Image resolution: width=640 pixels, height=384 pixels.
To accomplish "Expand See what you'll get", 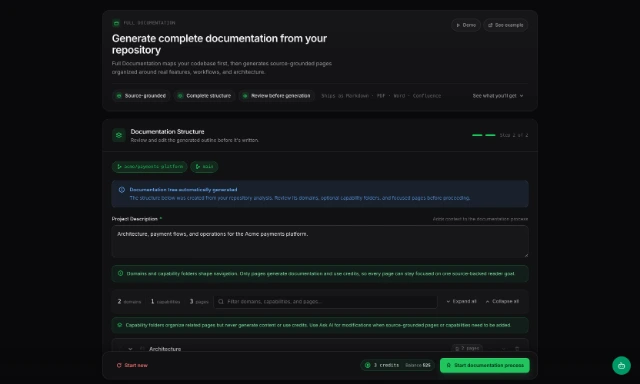I will point(498,96).
